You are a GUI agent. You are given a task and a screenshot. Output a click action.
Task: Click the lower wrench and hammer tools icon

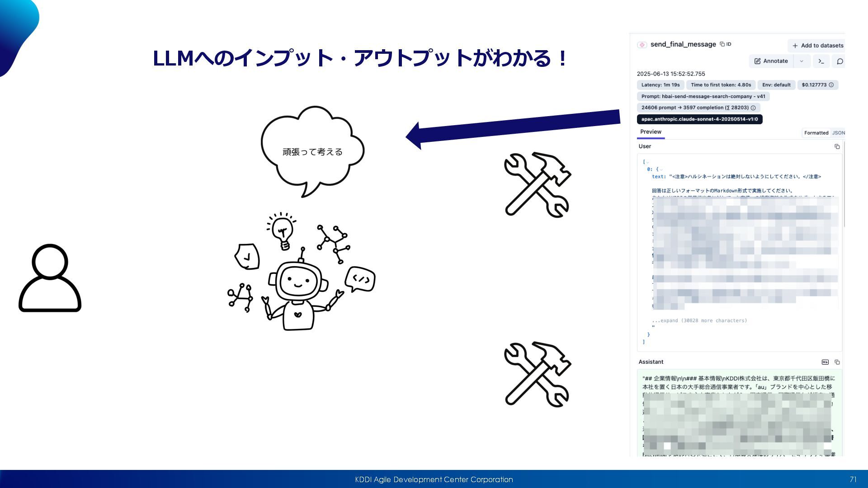(x=537, y=374)
